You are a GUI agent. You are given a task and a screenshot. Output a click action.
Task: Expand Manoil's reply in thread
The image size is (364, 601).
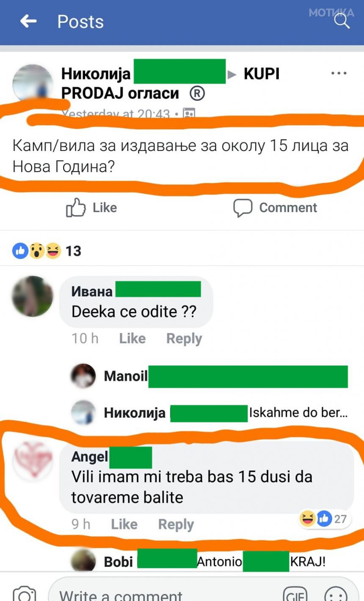(210, 376)
